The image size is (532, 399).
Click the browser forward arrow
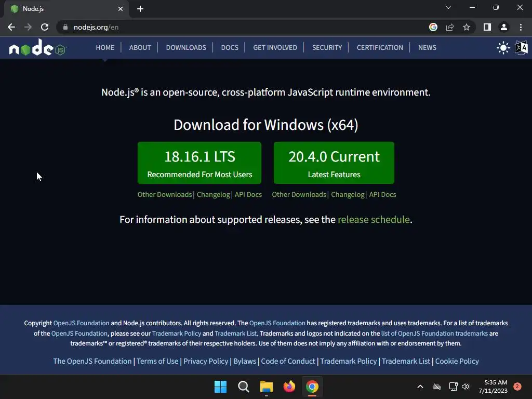pos(28,27)
